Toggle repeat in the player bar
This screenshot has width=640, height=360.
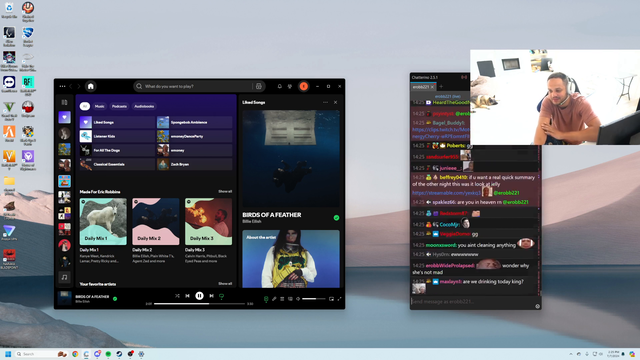click(x=222, y=296)
